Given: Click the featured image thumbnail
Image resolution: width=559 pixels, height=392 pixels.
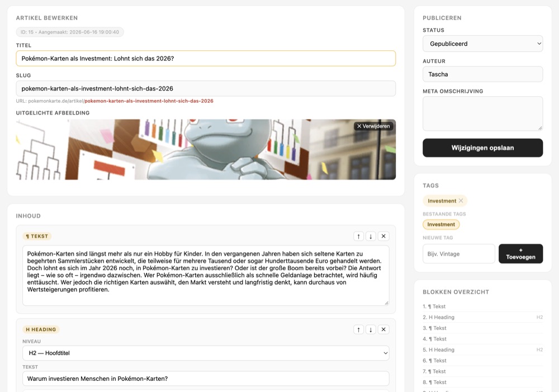Looking at the screenshot, I should (206, 149).
